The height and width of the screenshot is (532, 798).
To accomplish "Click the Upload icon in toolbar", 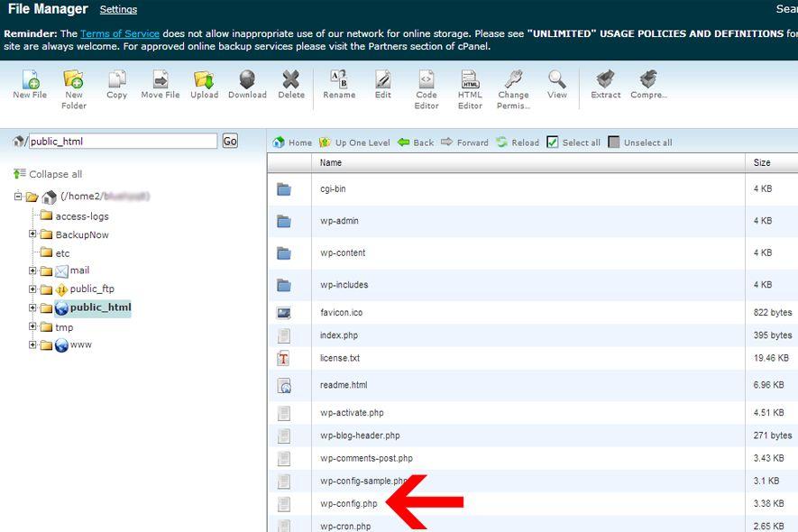I will (204, 80).
